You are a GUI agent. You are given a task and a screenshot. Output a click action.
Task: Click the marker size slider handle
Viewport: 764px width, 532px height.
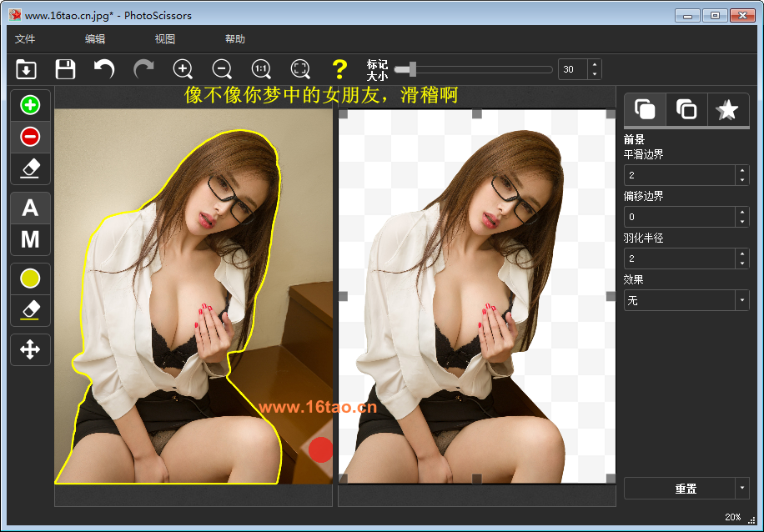[x=412, y=69]
